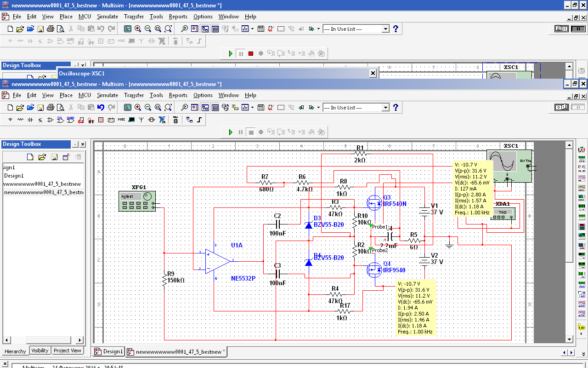Click Zoom Out magnifier in front window

[148, 108]
